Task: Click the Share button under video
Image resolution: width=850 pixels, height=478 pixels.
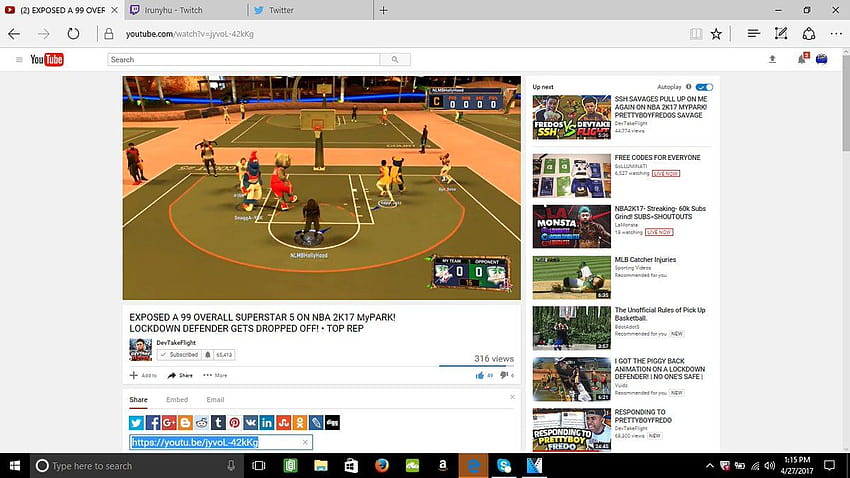Action: (180, 375)
